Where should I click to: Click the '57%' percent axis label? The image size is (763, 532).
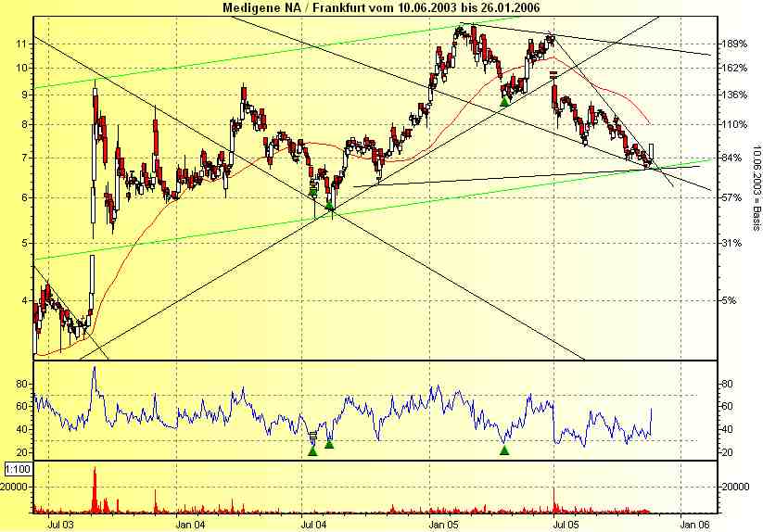(x=731, y=197)
